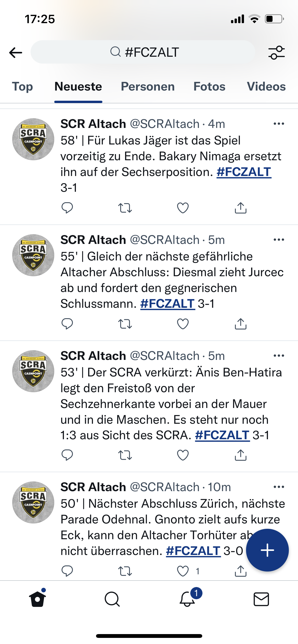Viewport: 298px width, 644px height.
Task: Expand more menu on 55' Jurcec tweet
Action: pos(279,240)
